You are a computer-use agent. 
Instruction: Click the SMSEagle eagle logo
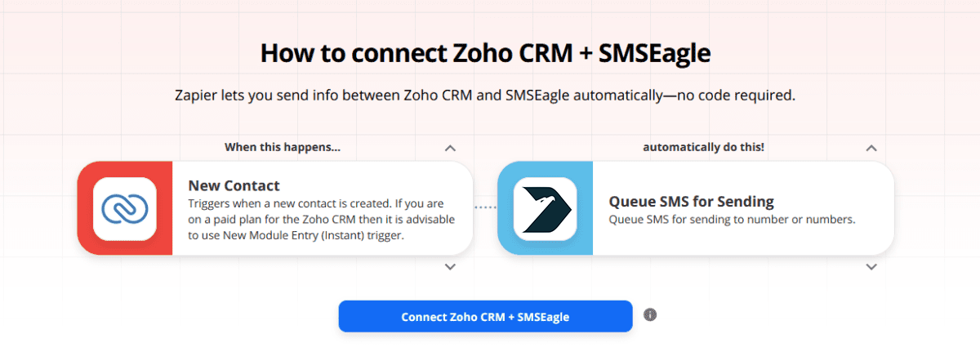[x=545, y=208]
